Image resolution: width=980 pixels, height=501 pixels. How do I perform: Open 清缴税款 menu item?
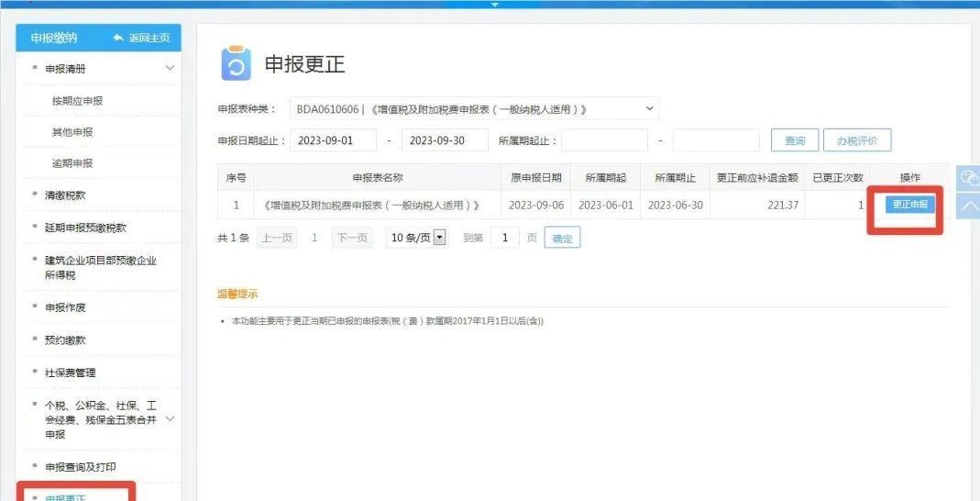point(65,195)
